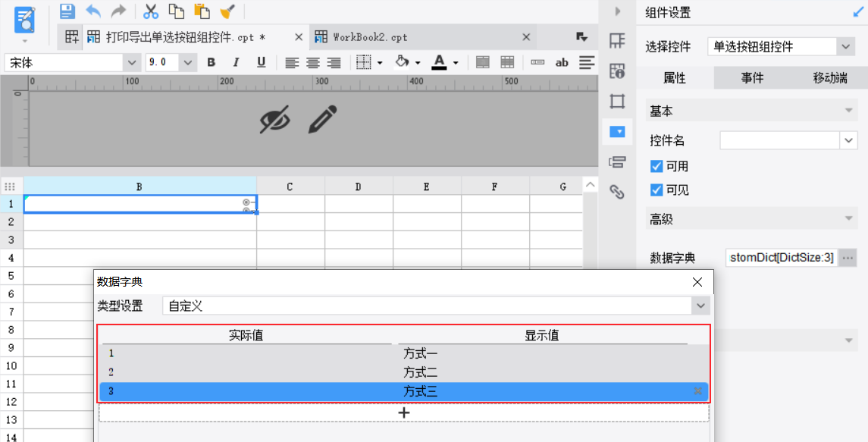Viewport: 868px width, 442px height.
Task: Toggle the 可用 checkbox
Action: click(x=656, y=166)
